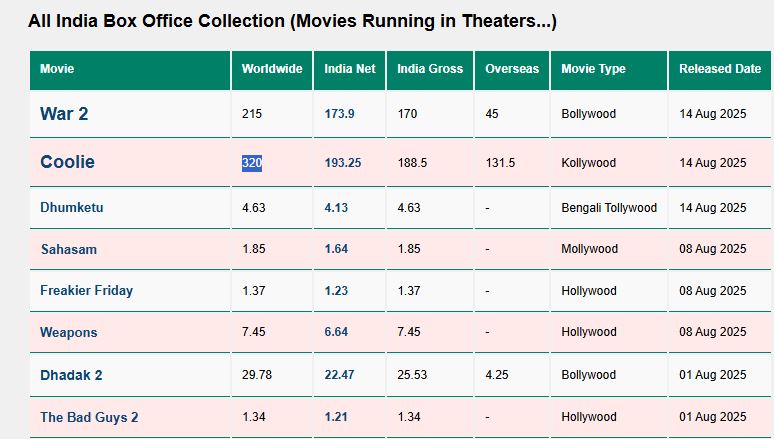Click Coolie overseas value 131.5
Image resolution: width=774 pixels, height=439 pixels.
[500, 163]
